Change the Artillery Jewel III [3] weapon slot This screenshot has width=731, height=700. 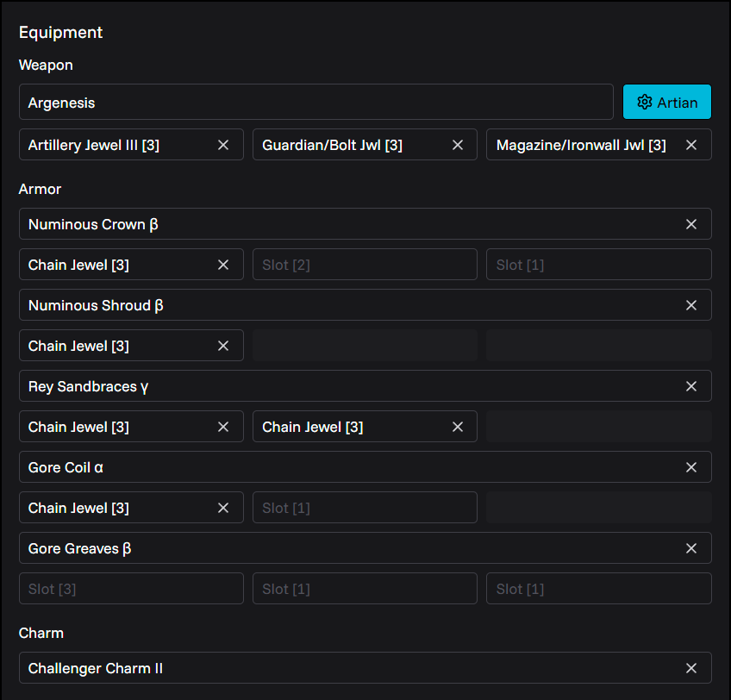131,145
